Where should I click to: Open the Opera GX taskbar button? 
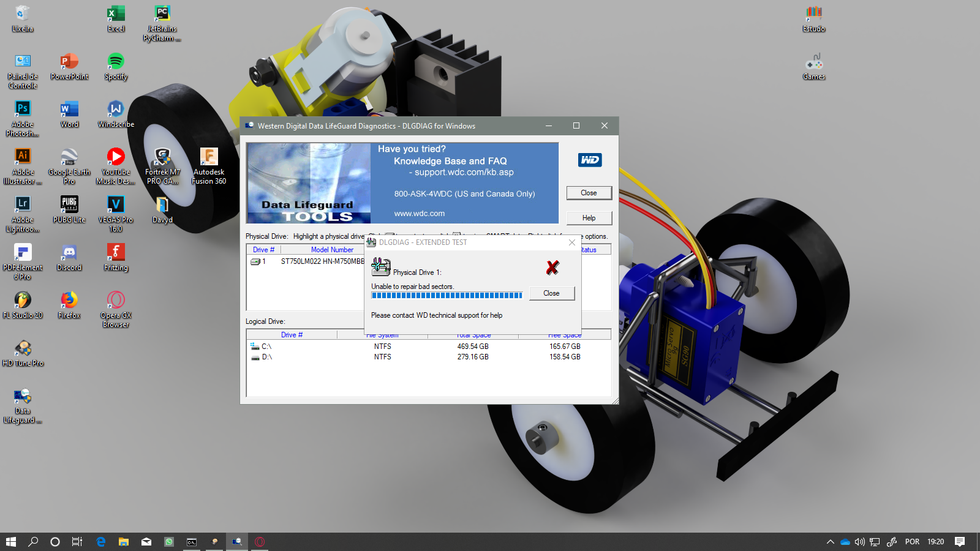[x=260, y=542]
